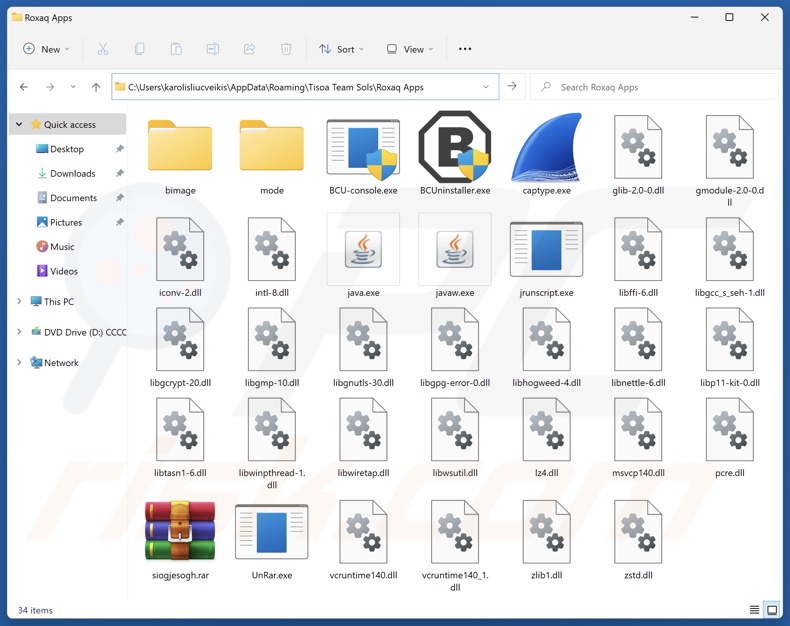Expand the DVD Drive (D:) tree node
Image resolution: width=790 pixels, height=626 pixels.
point(19,332)
